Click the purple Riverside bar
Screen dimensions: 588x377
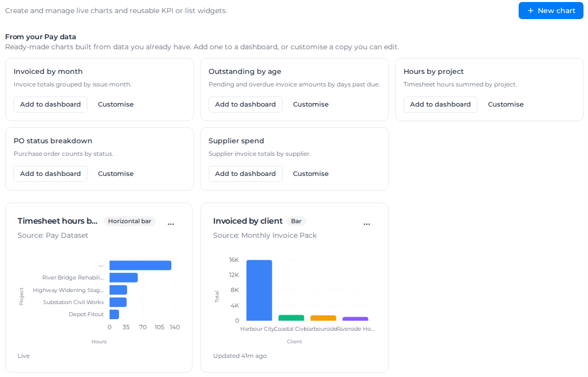pyautogui.click(x=355, y=319)
